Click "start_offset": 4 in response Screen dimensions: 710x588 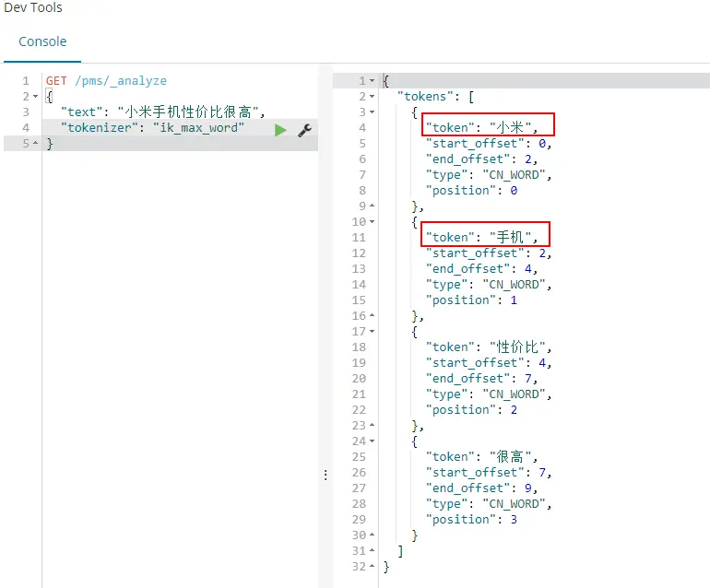pyautogui.click(x=489, y=363)
